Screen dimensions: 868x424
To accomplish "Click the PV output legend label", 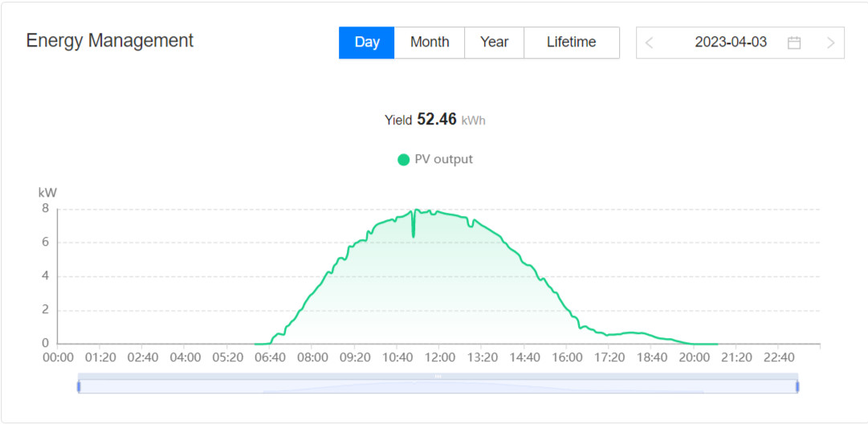I will [443, 160].
